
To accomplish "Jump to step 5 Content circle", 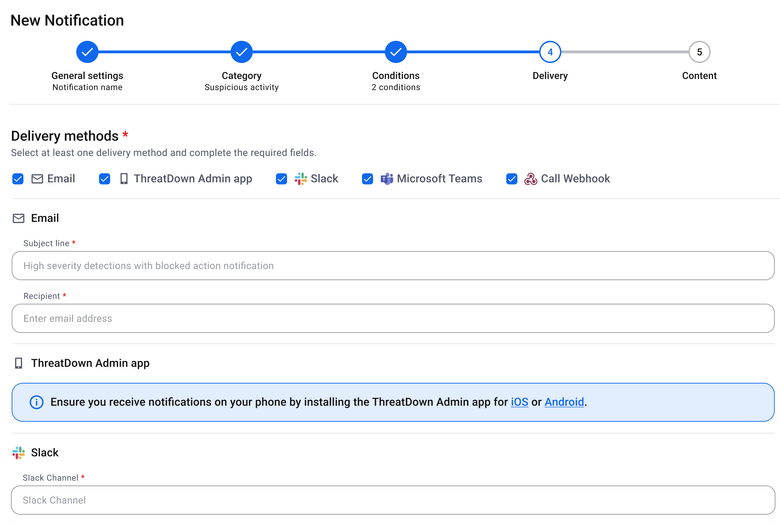I will pyautogui.click(x=699, y=52).
